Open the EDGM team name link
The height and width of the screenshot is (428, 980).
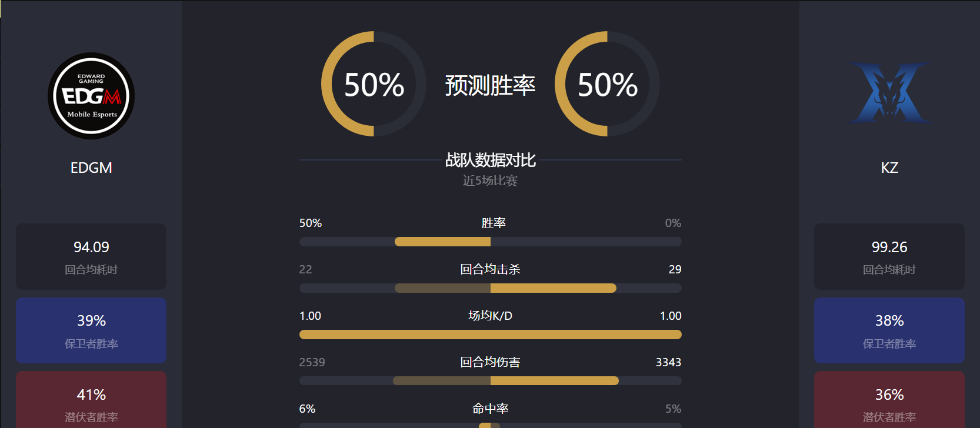(x=91, y=168)
